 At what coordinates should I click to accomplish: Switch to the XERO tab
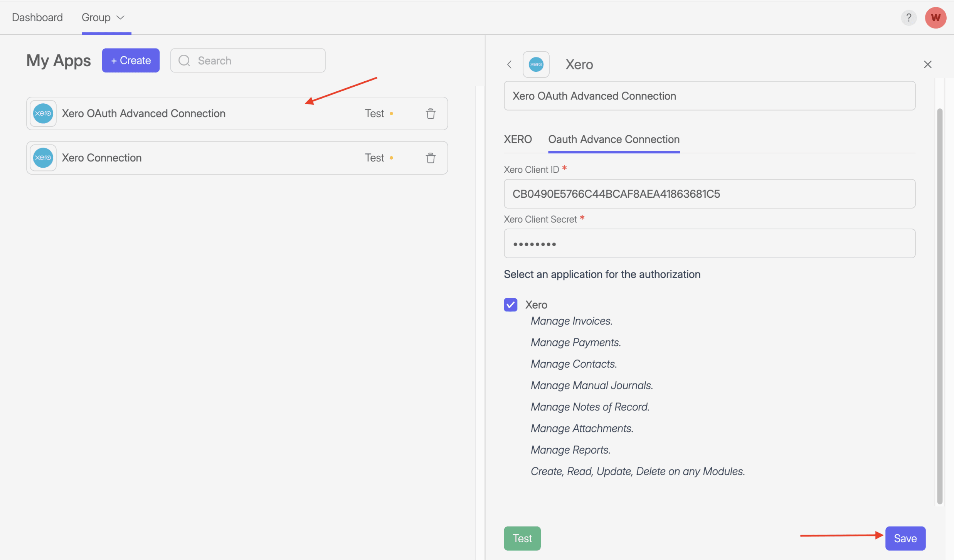coord(518,139)
